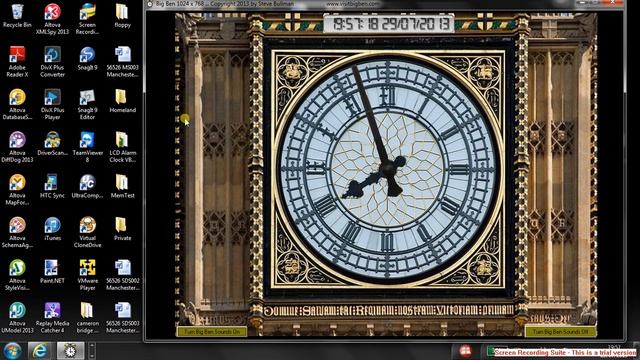Screen dimensions: 640x360
Task: Open the Windows Start menu
Action: (13, 351)
